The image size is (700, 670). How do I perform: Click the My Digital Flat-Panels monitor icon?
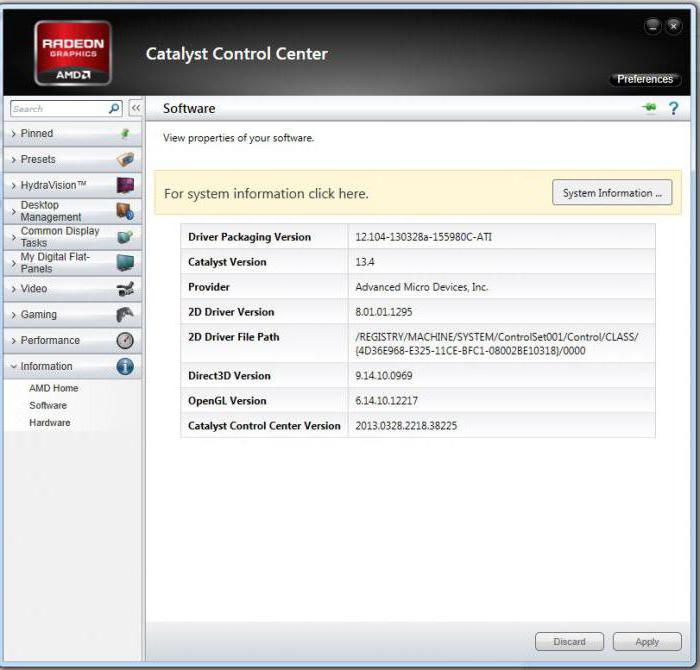pyautogui.click(x=125, y=262)
